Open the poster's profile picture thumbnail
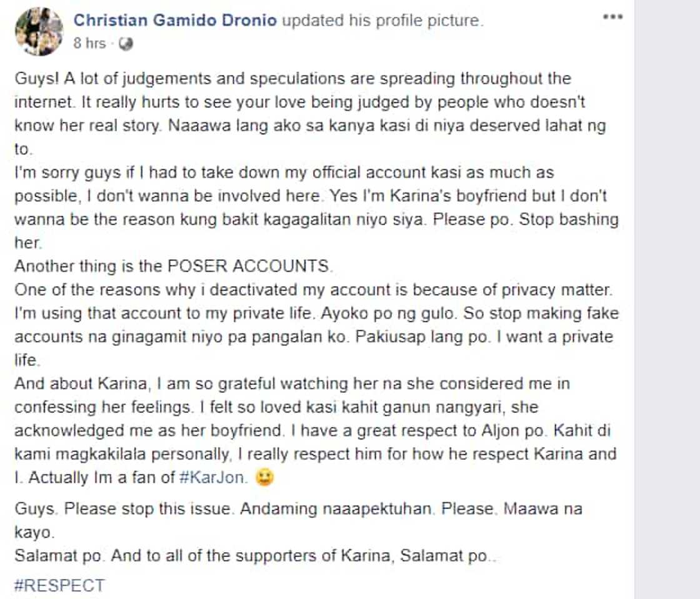700x599 pixels. point(39,31)
